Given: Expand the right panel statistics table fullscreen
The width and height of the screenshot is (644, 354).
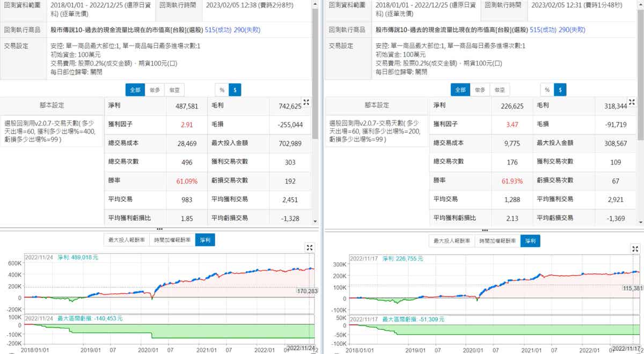Looking at the screenshot, I should point(632,102).
